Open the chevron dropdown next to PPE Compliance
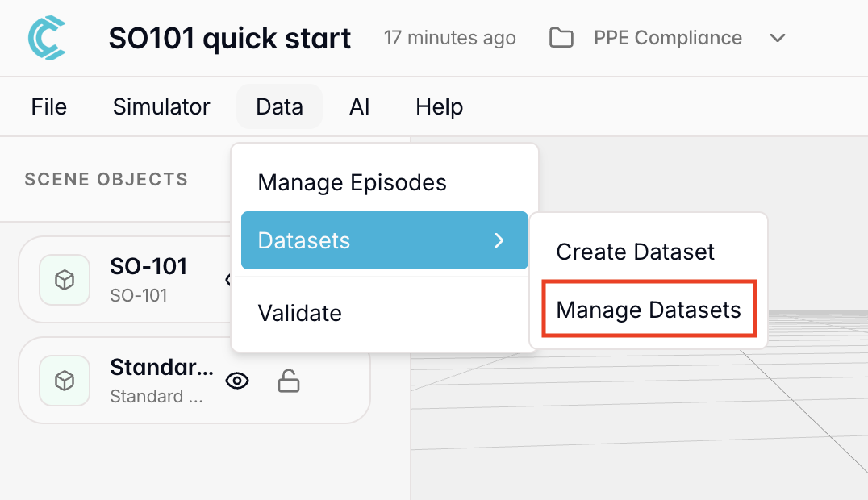The image size is (868, 500). click(x=778, y=38)
